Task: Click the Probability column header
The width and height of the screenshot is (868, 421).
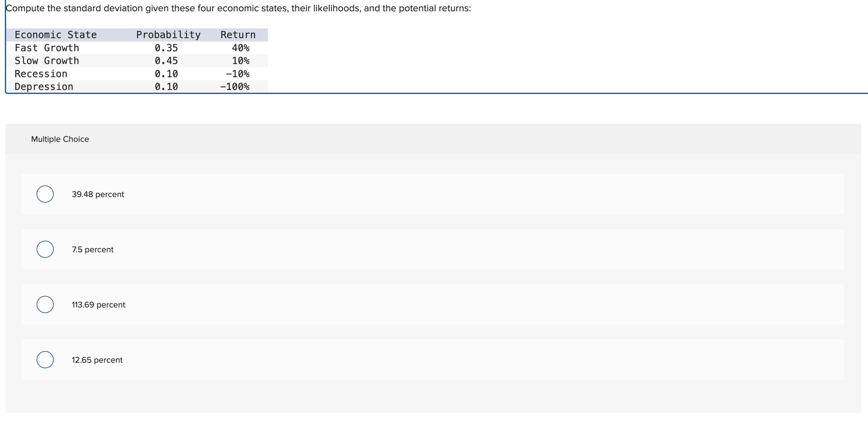Action: 168,35
